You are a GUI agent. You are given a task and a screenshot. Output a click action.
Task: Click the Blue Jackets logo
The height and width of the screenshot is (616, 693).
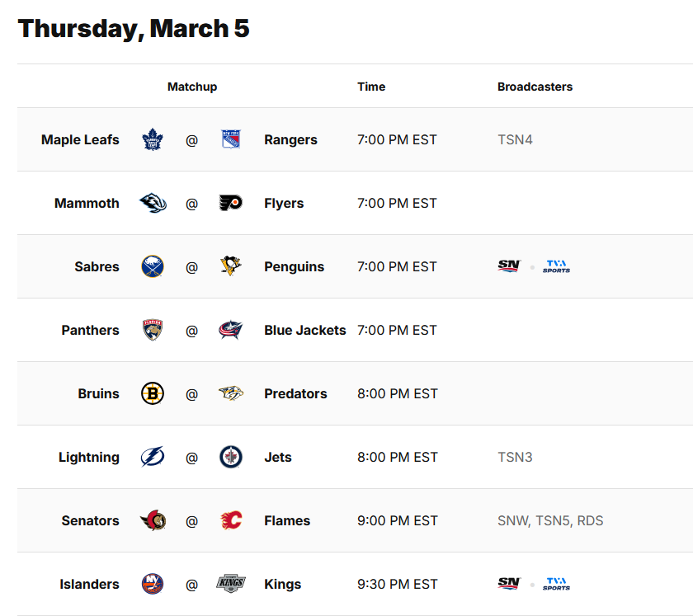coord(231,331)
